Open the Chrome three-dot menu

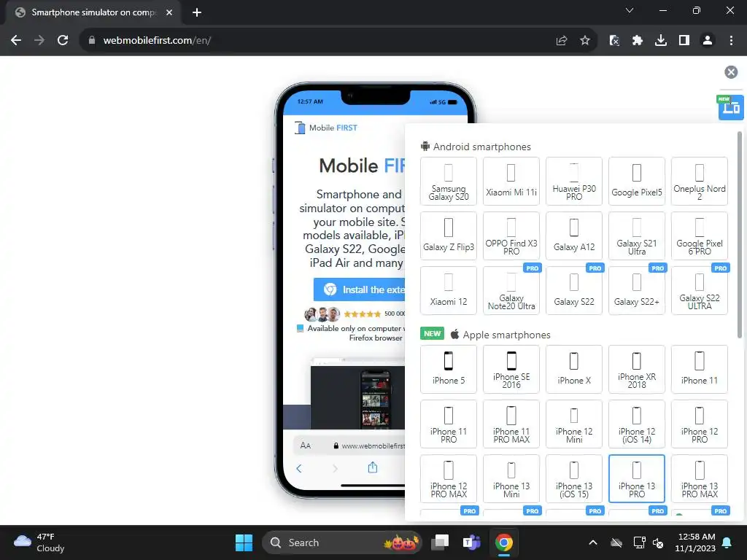[x=731, y=41]
